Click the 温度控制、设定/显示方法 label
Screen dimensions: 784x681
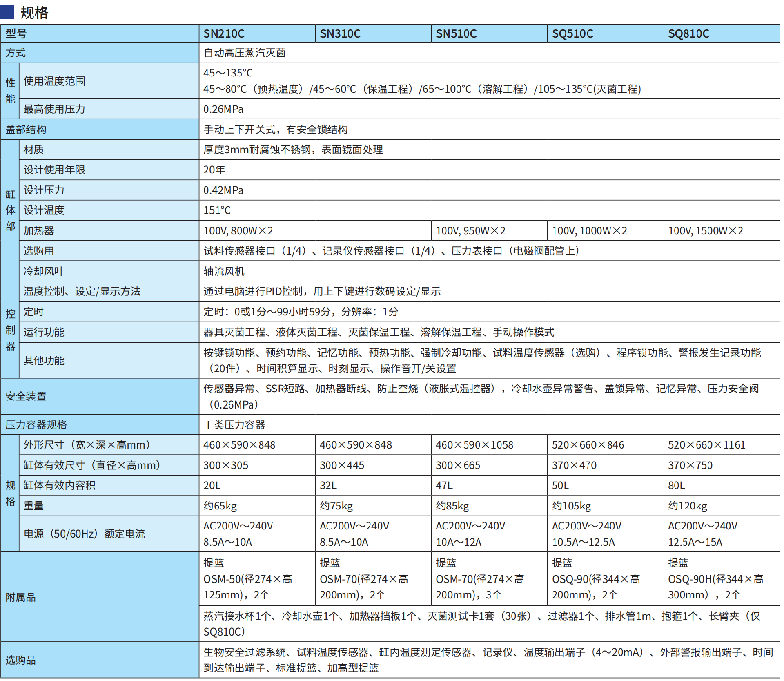[82, 291]
